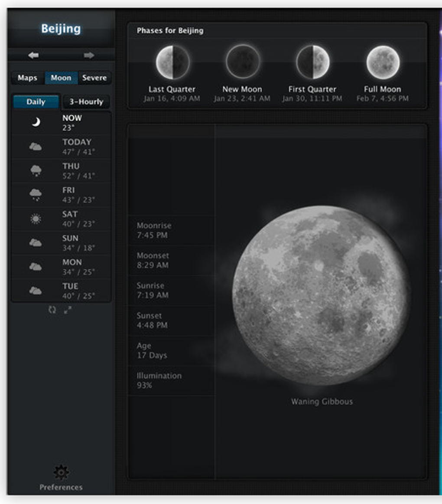Select the New Moon phase icon
Viewport: 442px width, 504px height.
point(243,62)
